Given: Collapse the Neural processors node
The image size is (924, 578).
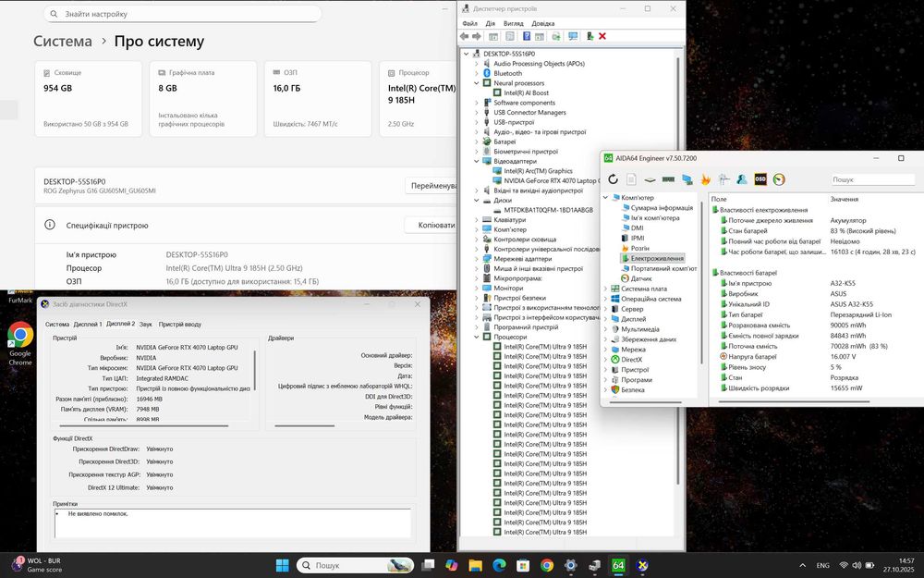Looking at the screenshot, I should (x=477, y=83).
